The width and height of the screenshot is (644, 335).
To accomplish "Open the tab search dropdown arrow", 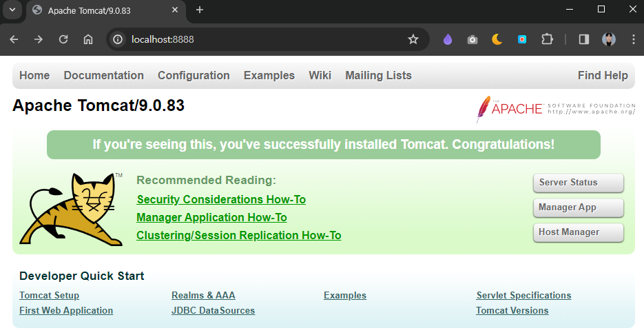I will tap(12, 10).
